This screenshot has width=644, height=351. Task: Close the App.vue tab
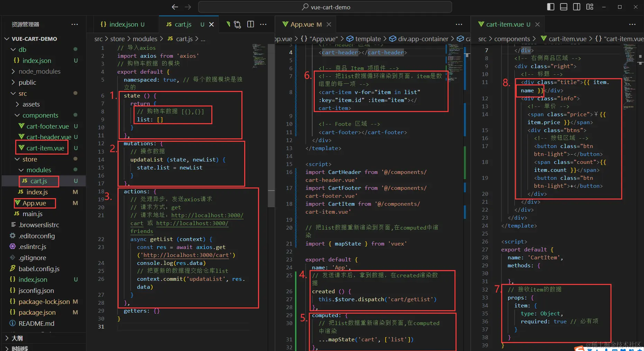(x=329, y=24)
